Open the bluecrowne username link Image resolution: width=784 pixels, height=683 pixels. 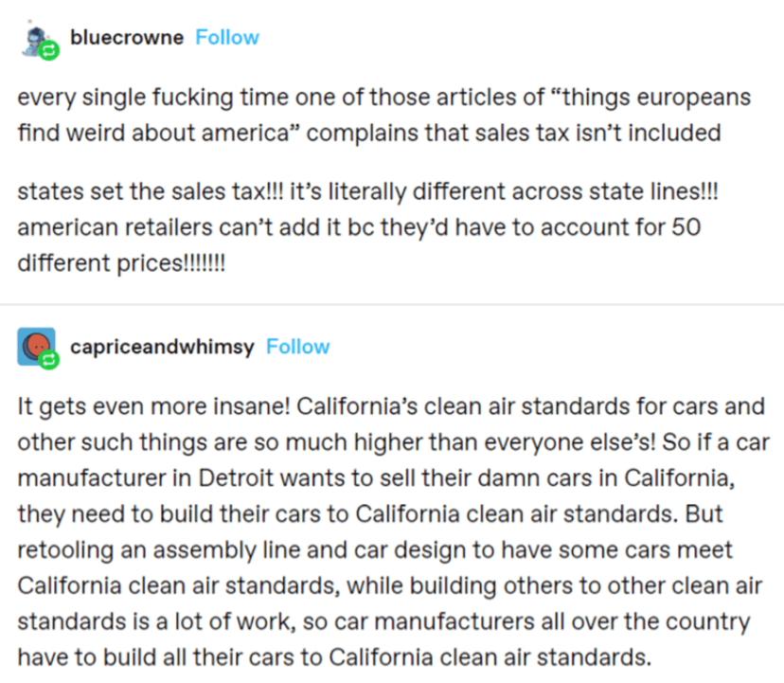(127, 38)
